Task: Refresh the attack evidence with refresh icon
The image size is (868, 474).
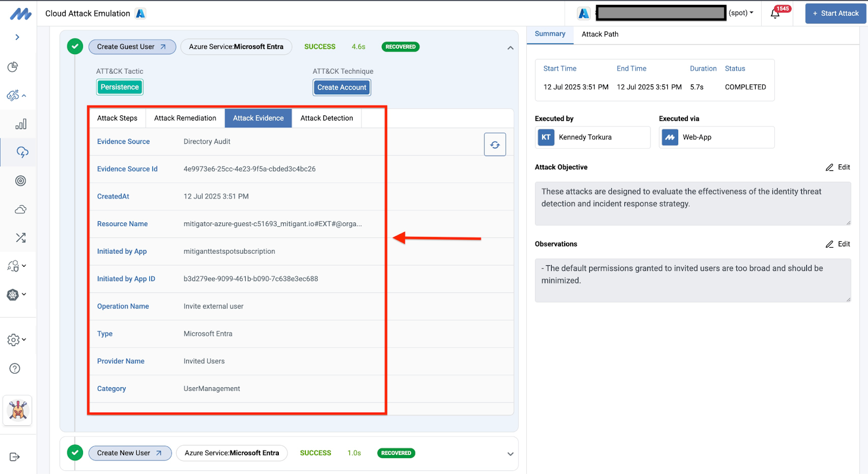Action: [x=495, y=145]
